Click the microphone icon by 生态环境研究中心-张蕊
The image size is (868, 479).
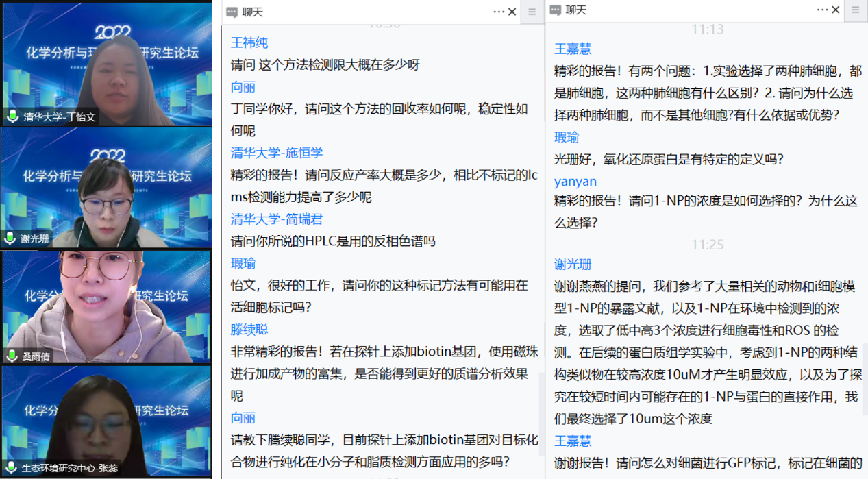pyautogui.click(x=11, y=467)
